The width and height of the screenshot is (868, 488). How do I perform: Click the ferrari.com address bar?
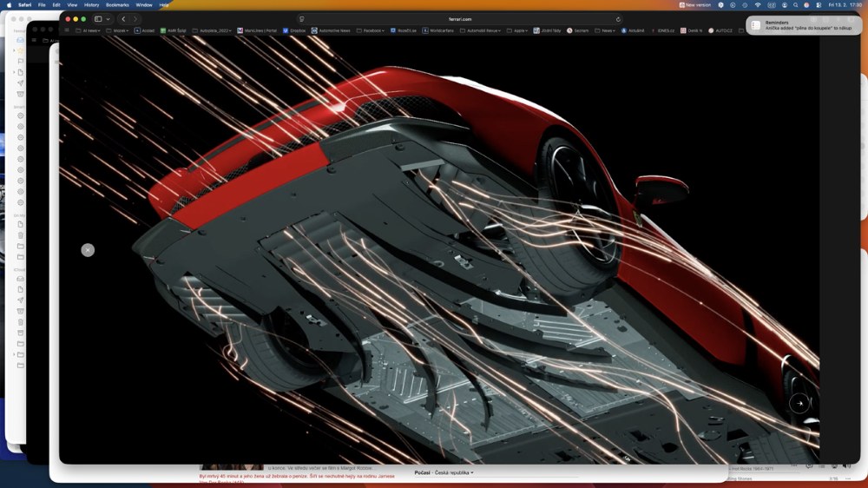pyautogui.click(x=460, y=18)
